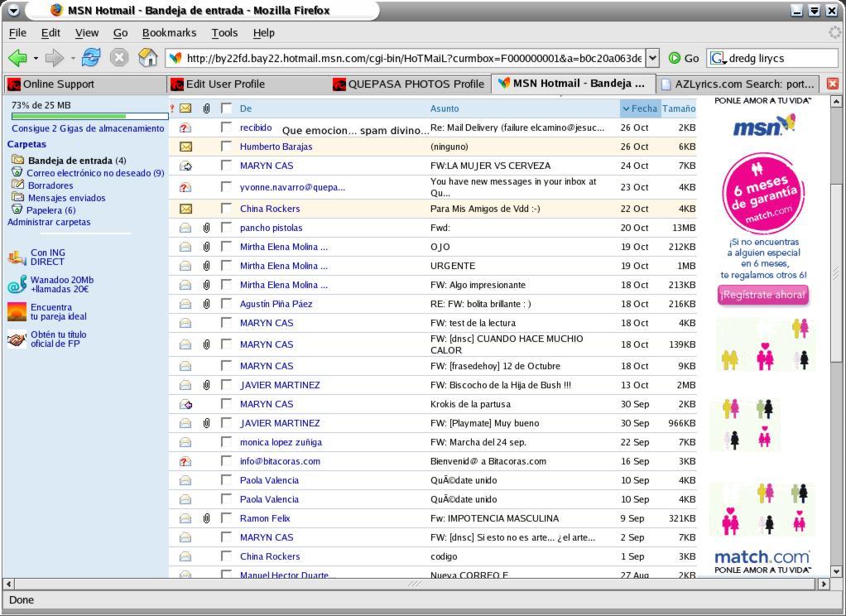Click the ¡Regístrate ahora! button
This screenshot has height=616, width=846.
click(763, 295)
